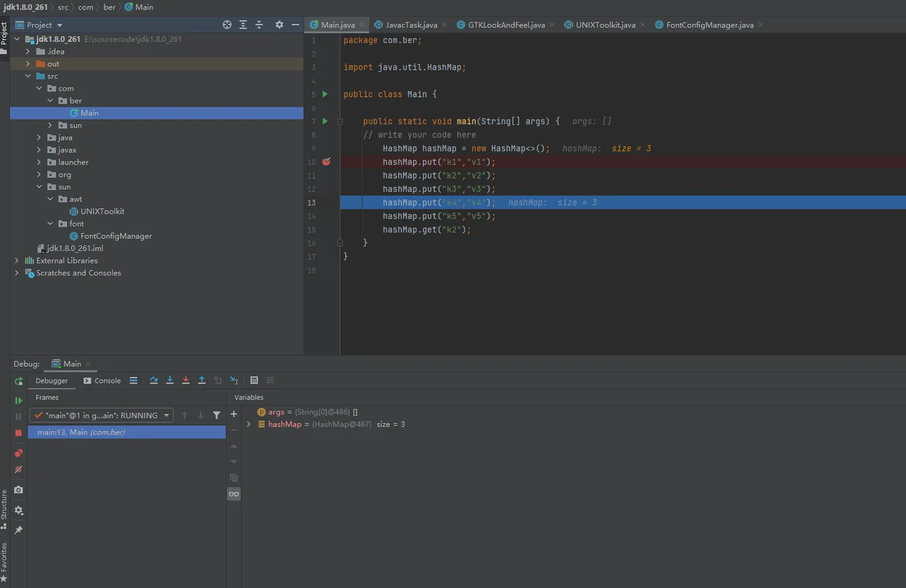Show execution point icon in debug toolbar
Image resolution: width=906 pixels, height=588 pixels.
[133, 380]
